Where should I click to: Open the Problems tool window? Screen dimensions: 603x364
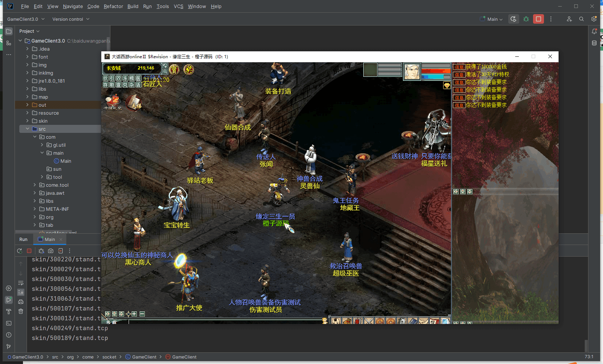tap(9, 335)
